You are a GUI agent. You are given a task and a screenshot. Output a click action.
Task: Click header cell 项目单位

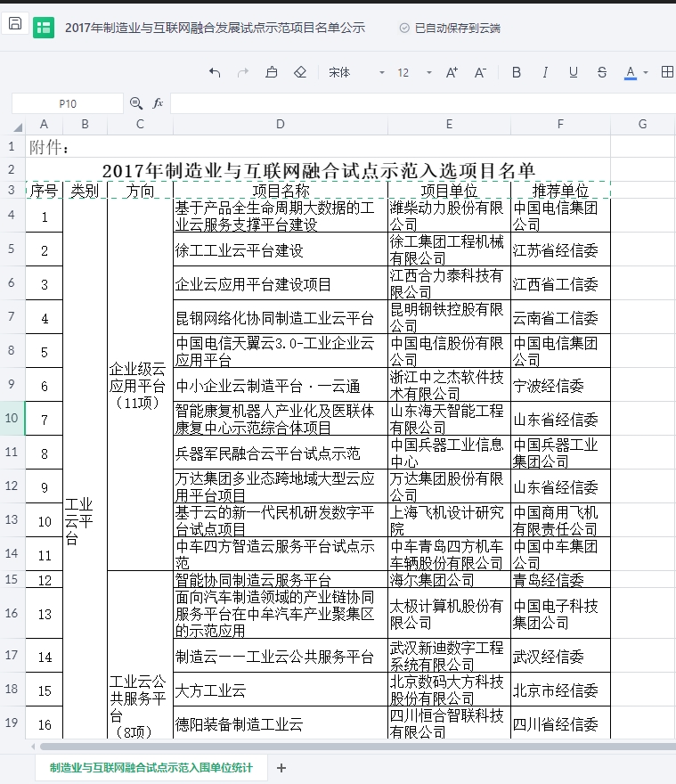click(449, 191)
